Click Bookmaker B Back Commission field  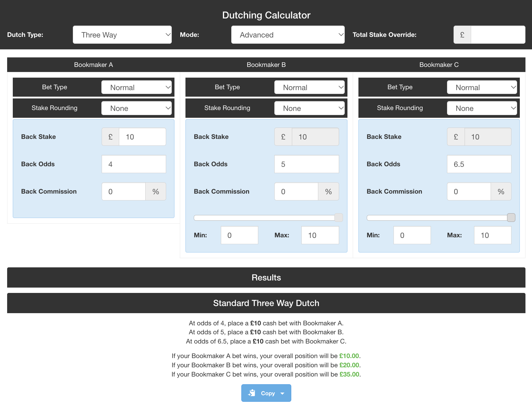296,192
